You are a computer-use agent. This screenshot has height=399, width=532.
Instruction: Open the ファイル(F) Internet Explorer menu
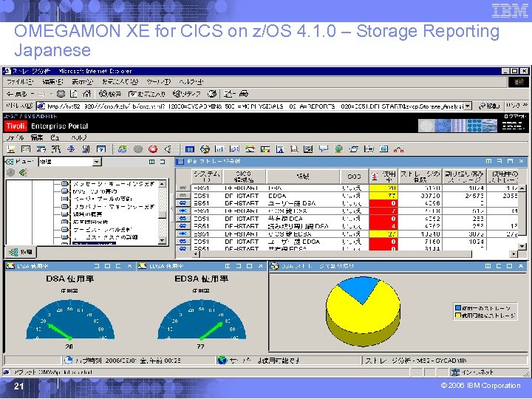(x=20, y=82)
